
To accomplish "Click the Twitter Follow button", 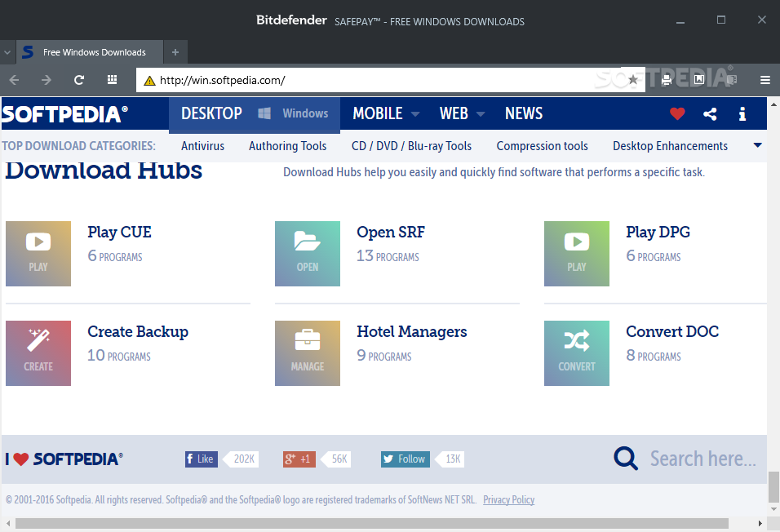I will [x=405, y=459].
